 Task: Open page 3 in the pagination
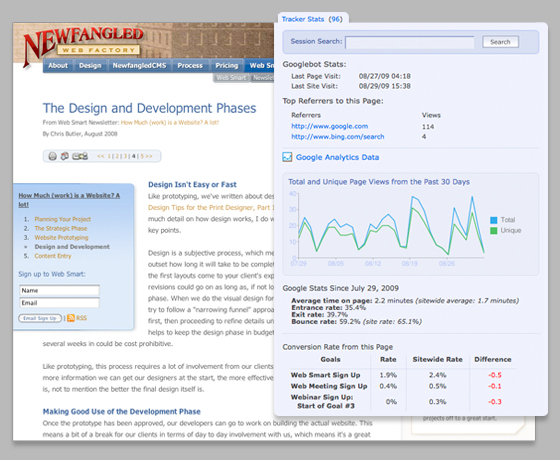[x=125, y=156]
